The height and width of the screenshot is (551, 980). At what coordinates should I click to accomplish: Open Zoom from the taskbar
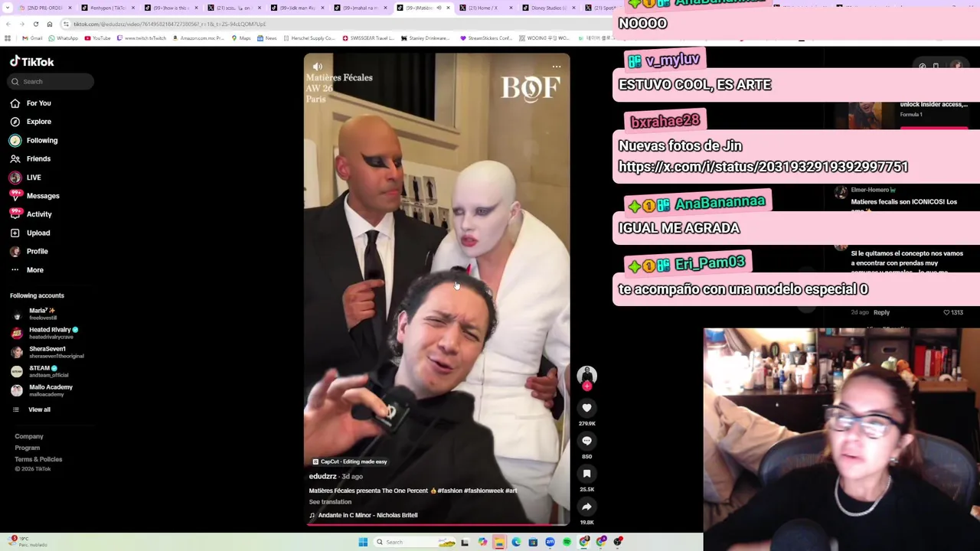click(550, 542)
